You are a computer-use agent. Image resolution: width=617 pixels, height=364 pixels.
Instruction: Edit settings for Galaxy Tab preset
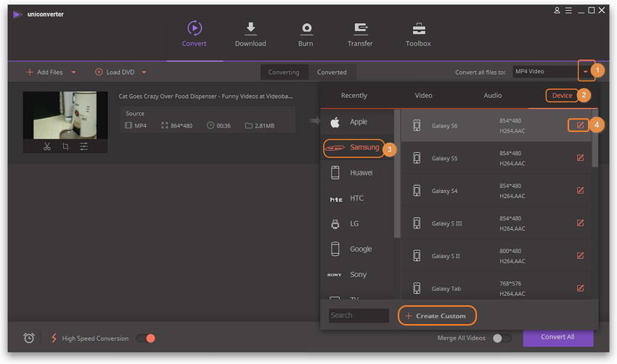pos(580,288)
